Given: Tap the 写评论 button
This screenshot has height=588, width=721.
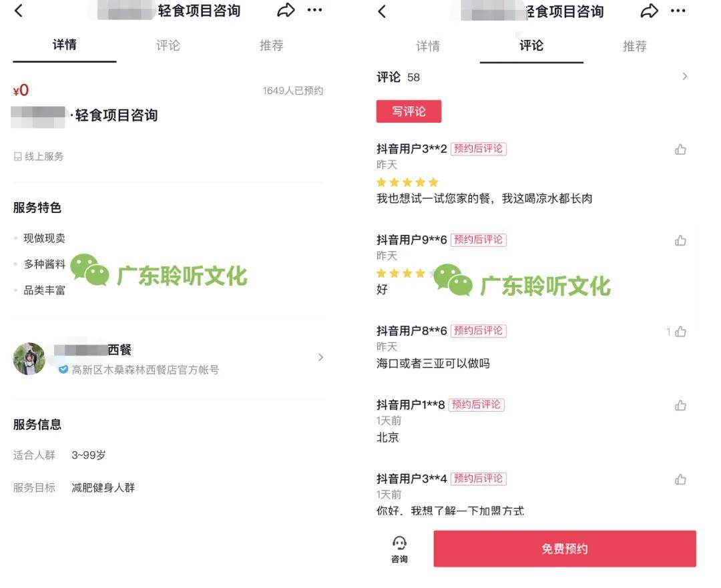Looking at the screenshot, I should tap(409, 111).
